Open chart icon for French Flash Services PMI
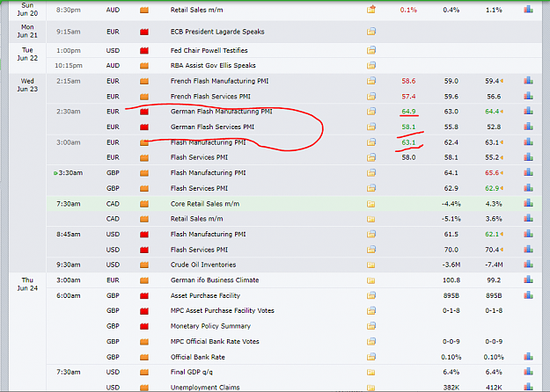The image size is (550, 392). [528, 96]
